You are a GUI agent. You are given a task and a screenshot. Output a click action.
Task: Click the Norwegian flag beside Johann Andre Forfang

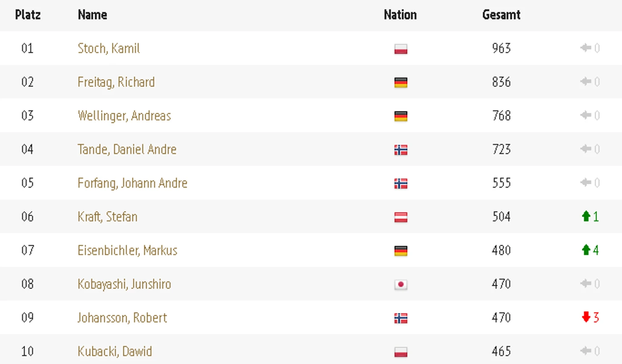point(400,183)
